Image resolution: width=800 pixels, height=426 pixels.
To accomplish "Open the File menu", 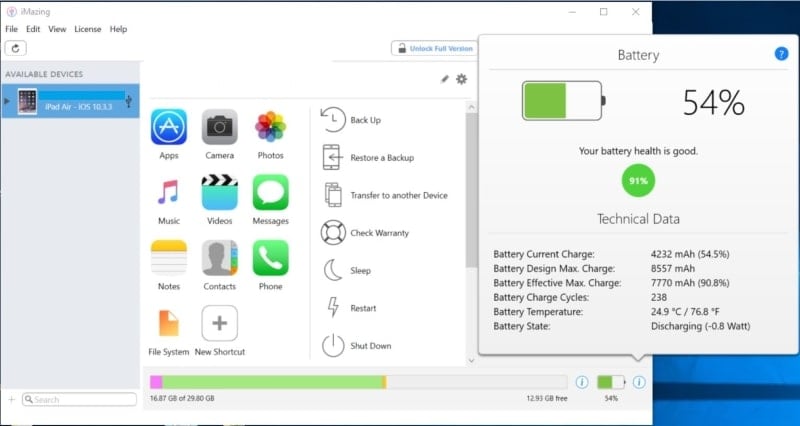I will click(x=11, y=29).
